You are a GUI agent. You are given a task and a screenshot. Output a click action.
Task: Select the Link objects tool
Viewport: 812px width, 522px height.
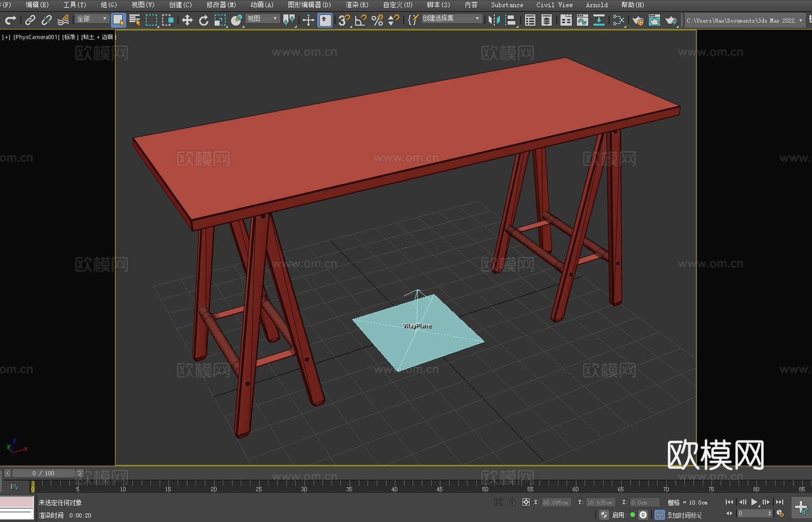tap(30, 20)
